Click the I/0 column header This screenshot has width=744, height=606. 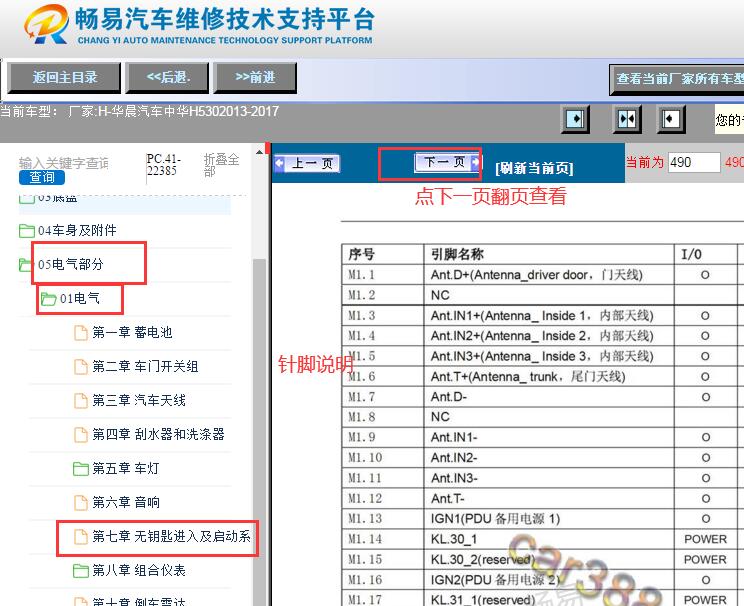pyautogui.click(x=706, y=254)
